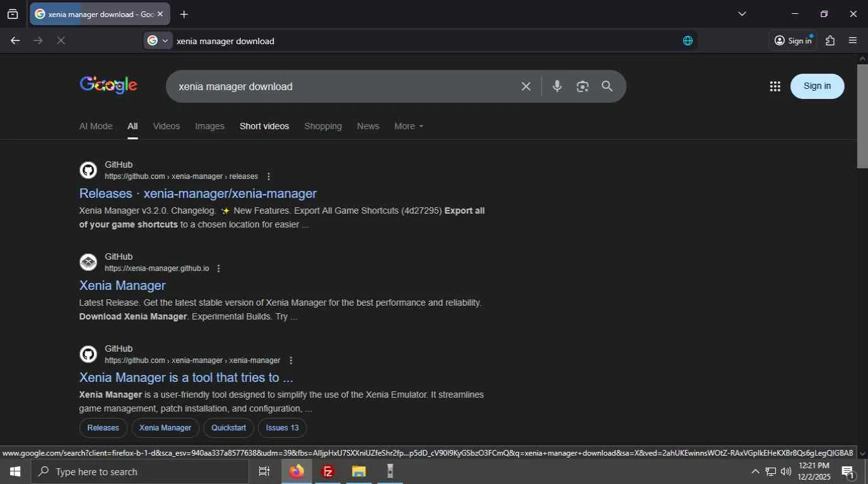Open the network status tray icon

pyautogui.click(x=771, y=471)
